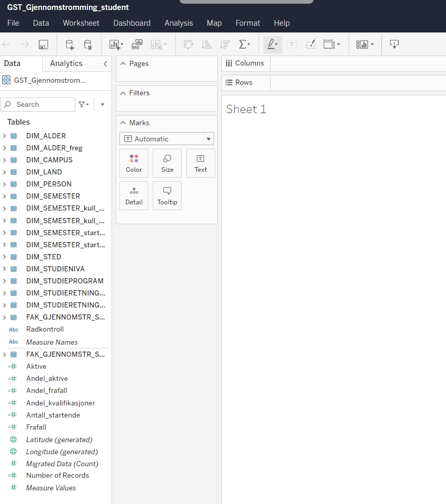The image size is (446, 504).
Task: Open the Size card in Marks
Action: click(167, 163)
